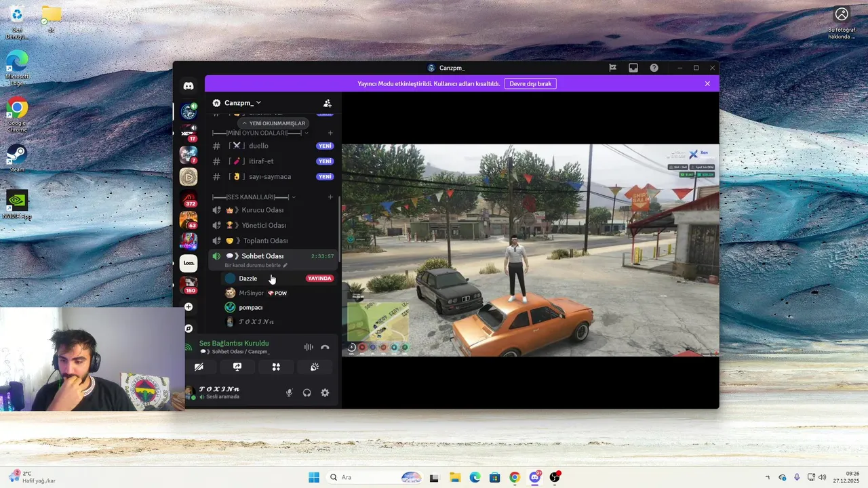Join Yönetici Odası voice channel
Viewport: 868px width, 488px height.
[x=273, y=225]
